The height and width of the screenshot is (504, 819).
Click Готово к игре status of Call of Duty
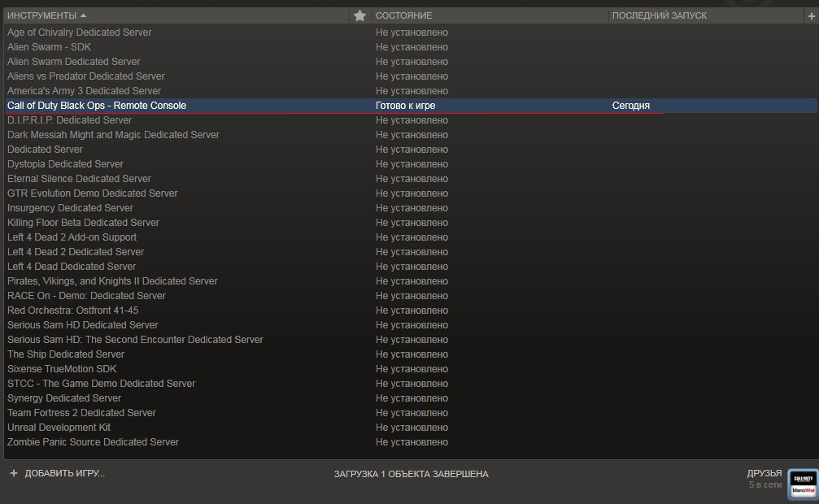(x=405, y=106)
